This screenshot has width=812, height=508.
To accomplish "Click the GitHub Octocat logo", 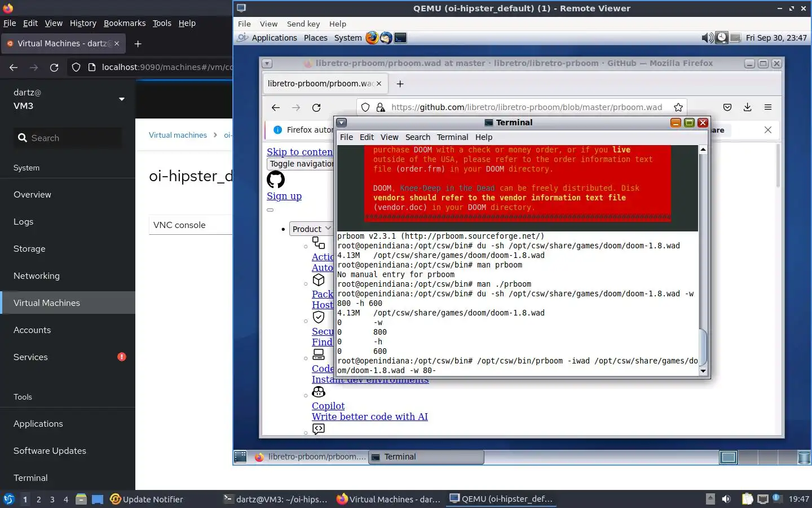I will (x=276, y=179).
